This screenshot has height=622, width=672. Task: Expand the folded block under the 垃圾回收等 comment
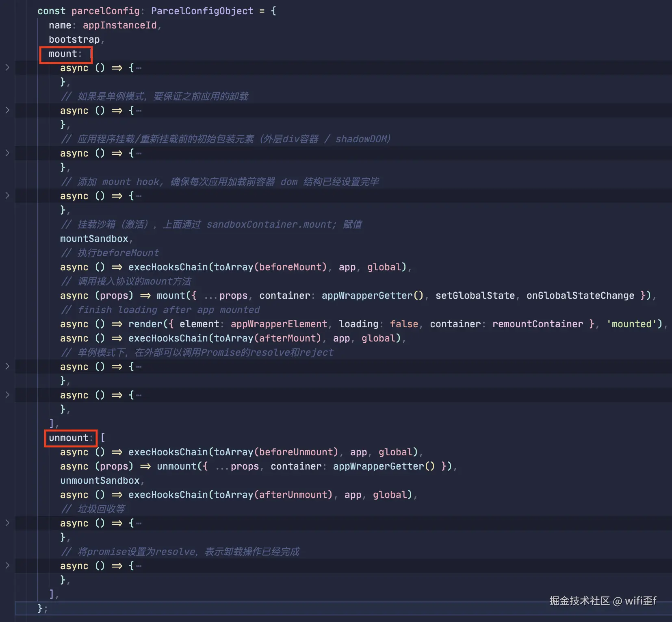pos(7,523)
